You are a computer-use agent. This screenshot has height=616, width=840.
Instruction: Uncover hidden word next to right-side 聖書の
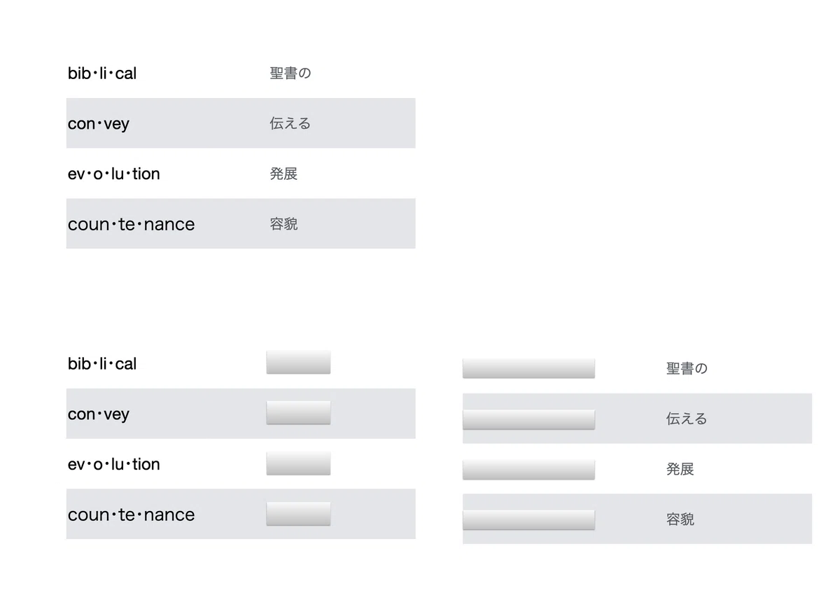pyautogui.click(x=528, y=368)
